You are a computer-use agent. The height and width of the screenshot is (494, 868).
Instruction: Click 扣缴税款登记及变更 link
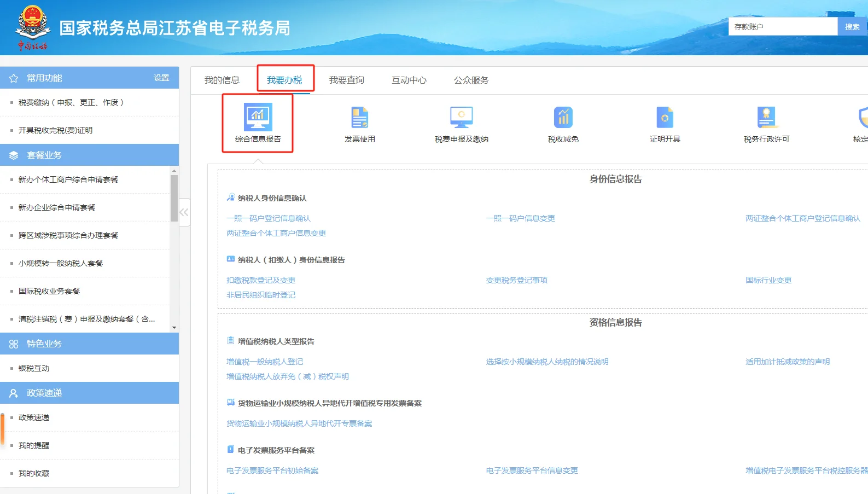pyautogui.click(x=261, y=280)
